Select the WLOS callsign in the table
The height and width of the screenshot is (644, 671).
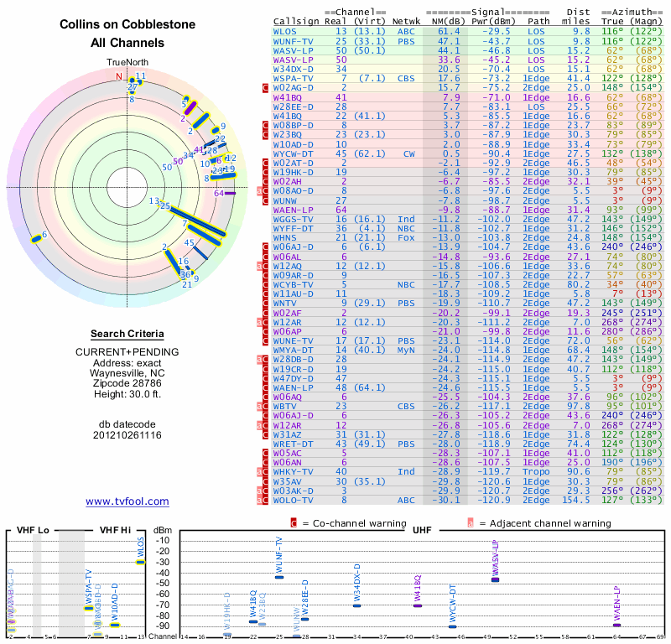tap(284, 32)
